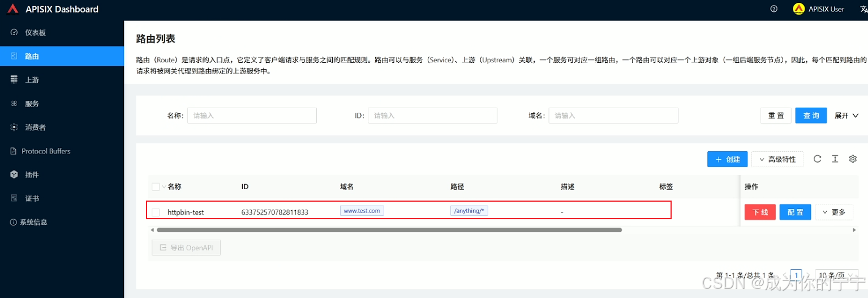Click the 路由列表 page heading
Screen dimensions: 868x298
[156, 39]
